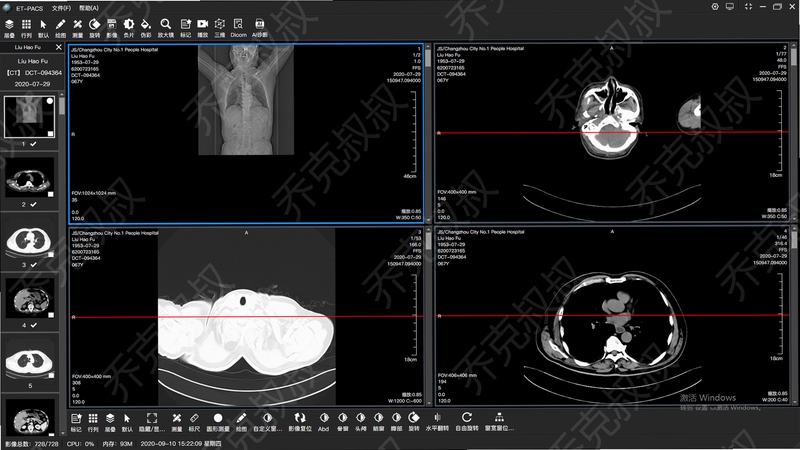Select the 标记 annotation tool in main toolbar
Viewport: 800px width, 450px height.
point(185,28)
